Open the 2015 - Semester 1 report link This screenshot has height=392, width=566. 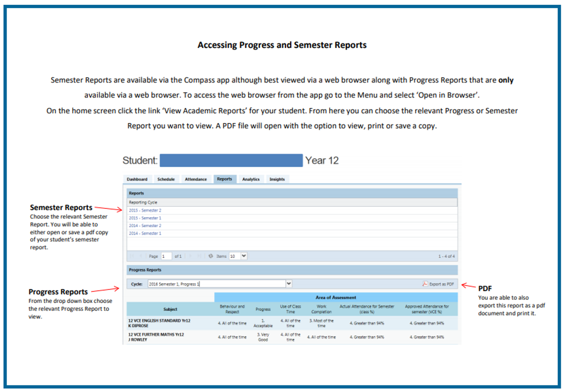(145, 218)
